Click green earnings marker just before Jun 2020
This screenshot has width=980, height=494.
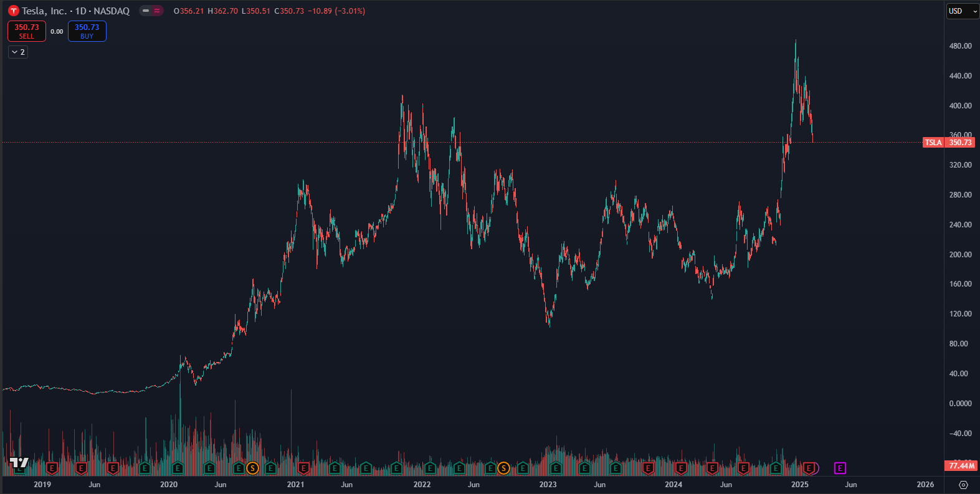point(209,468)
